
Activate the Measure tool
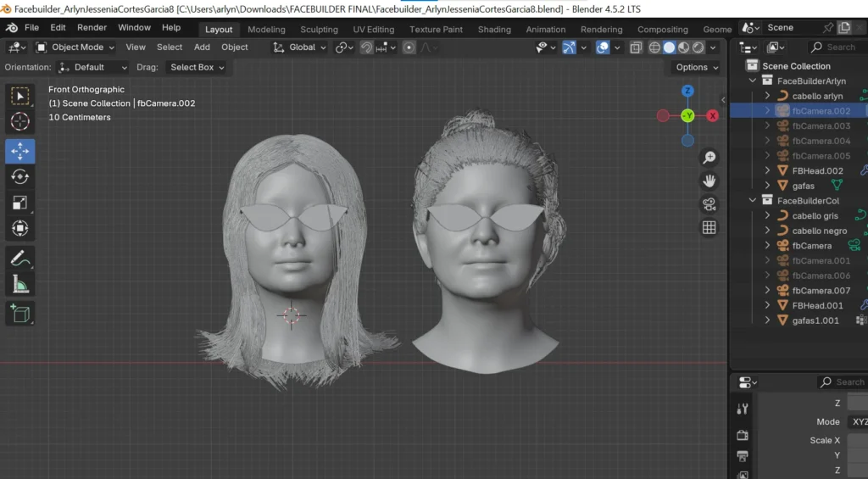(x=19, y=284)
